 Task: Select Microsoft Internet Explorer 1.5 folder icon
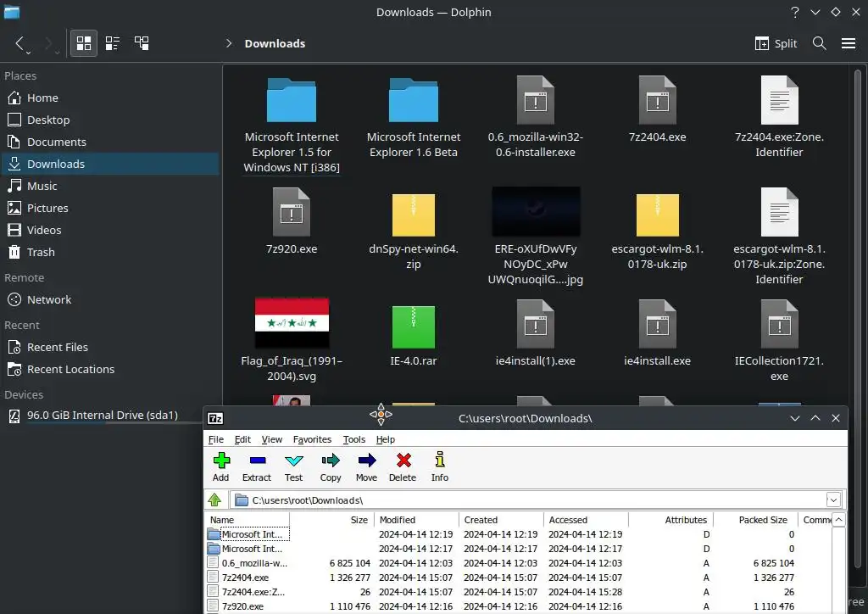(x=292, y=100)
